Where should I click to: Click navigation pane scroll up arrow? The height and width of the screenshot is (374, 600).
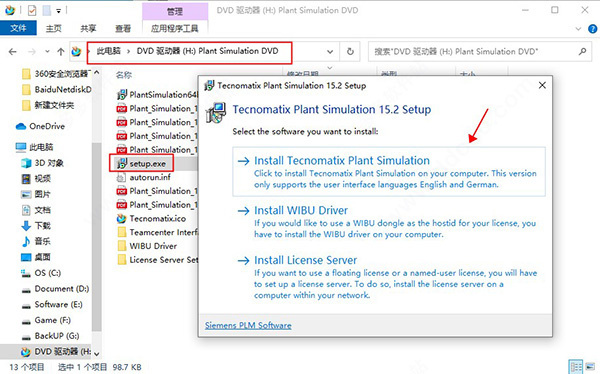96,72
